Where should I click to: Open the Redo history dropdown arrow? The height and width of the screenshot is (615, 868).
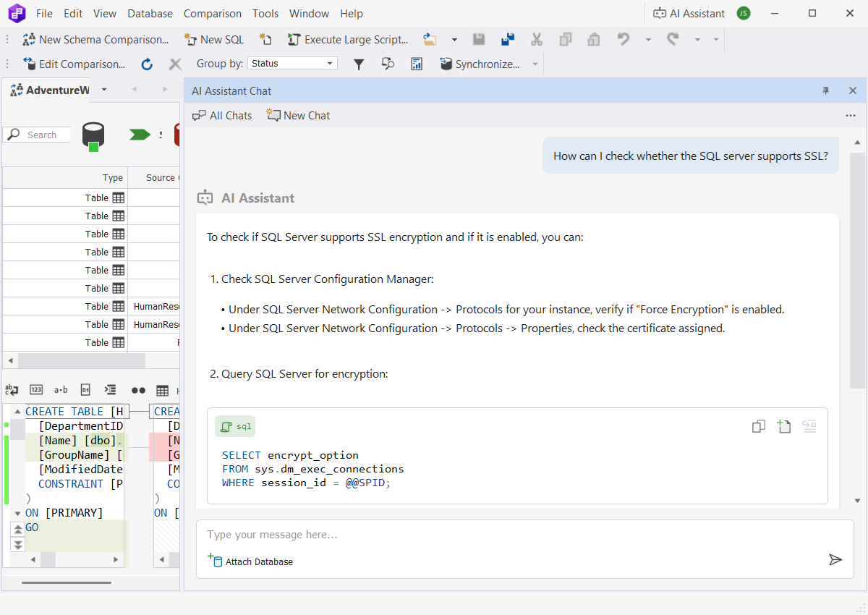click(x=697, y=40)
